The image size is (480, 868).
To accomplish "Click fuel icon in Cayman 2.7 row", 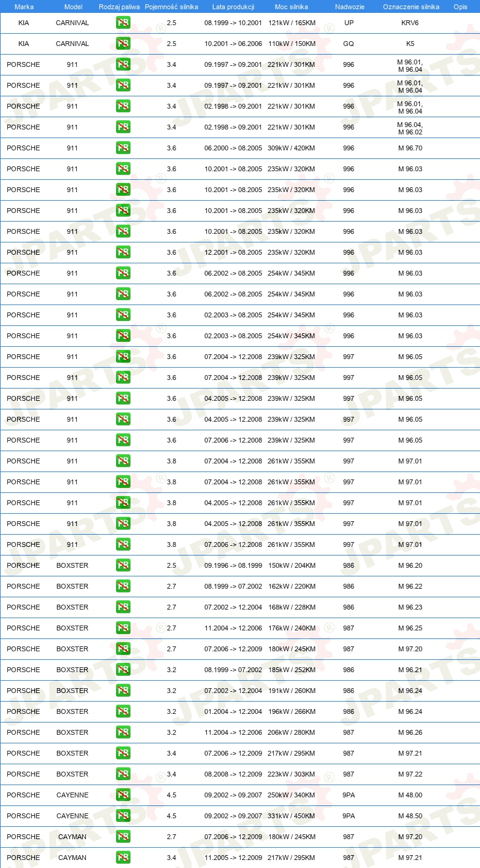I will pyautogui.click(x=123, y=837).
